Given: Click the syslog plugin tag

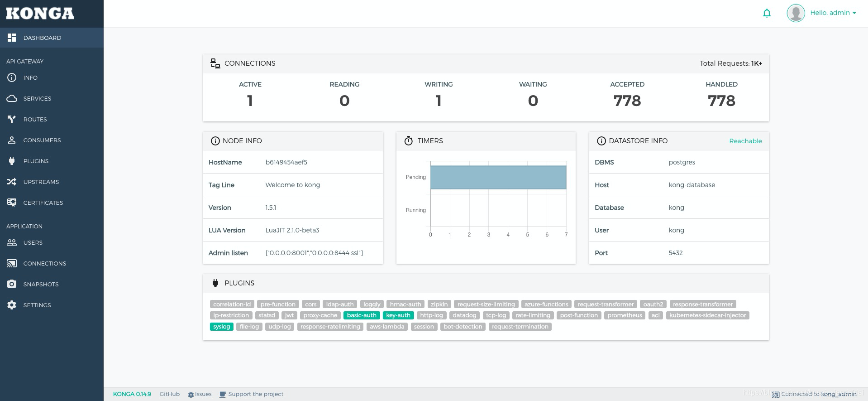Looking at the screenshot, I should click(x=221, y=327).
